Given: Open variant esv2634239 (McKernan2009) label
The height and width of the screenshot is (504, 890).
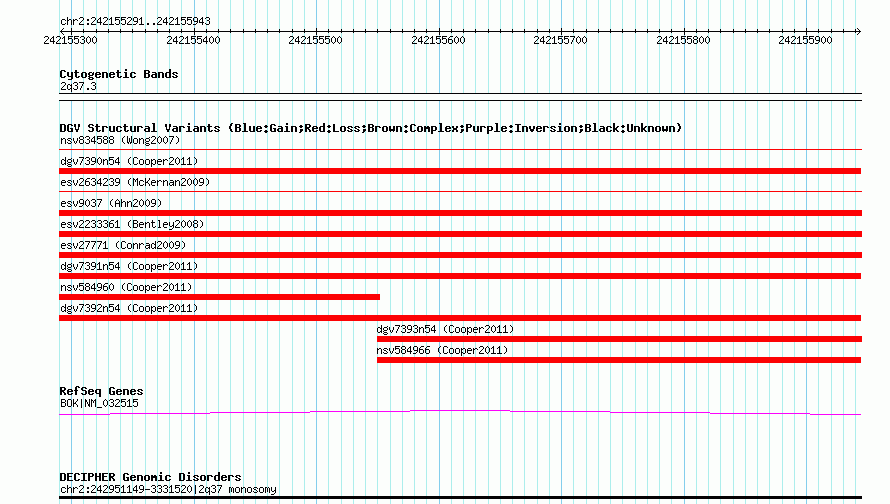Looking at the screenshot, I should coord(135,182).
